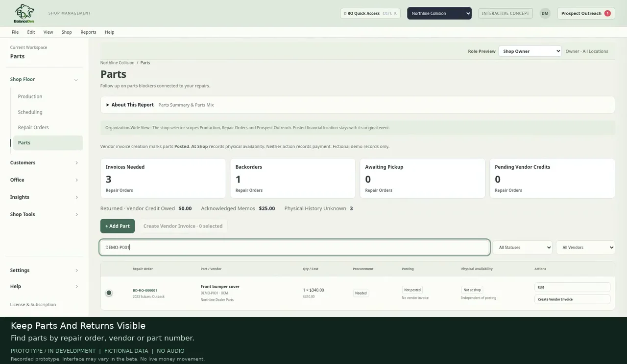
Task: Open the Reports menu
Action: (88, 32)
